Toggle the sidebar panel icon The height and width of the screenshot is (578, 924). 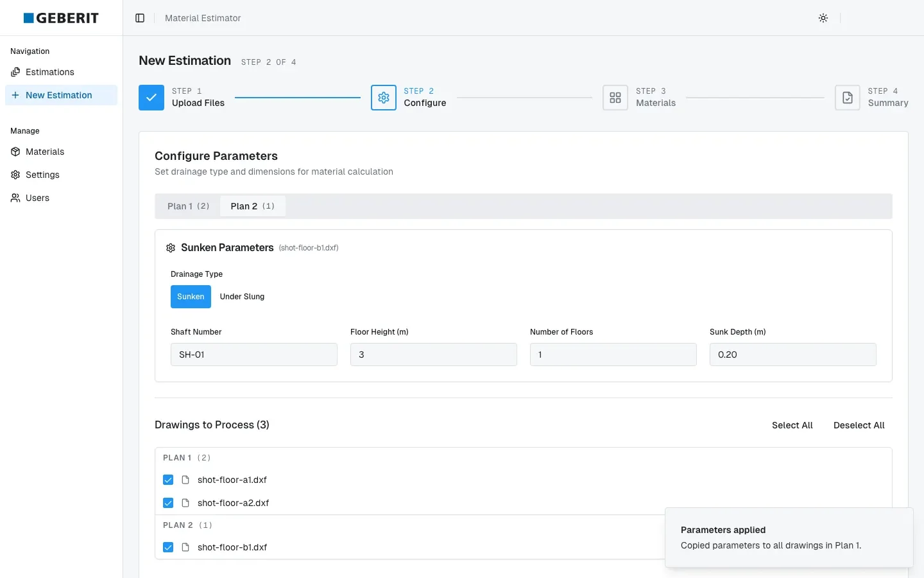[x=140, y=18]
